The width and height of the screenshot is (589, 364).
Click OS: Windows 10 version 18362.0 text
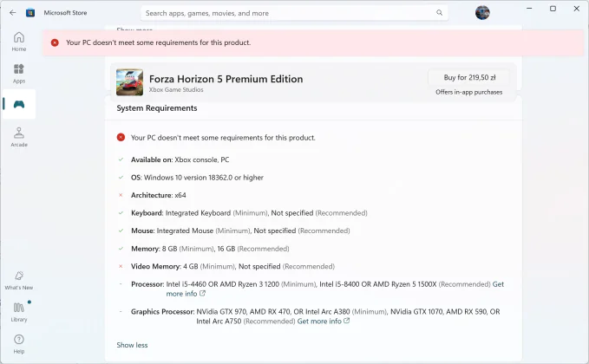pos(197,178)
